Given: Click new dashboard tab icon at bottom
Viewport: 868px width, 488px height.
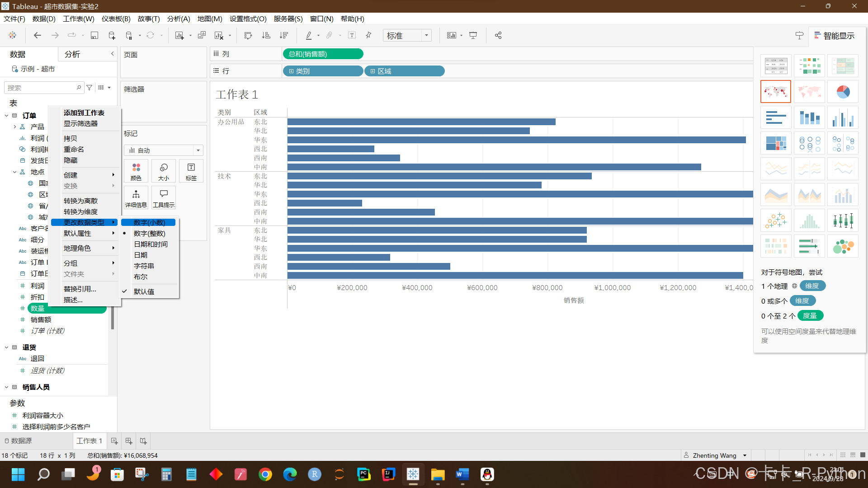Looking at the screenshot, I should pos(129,441).
